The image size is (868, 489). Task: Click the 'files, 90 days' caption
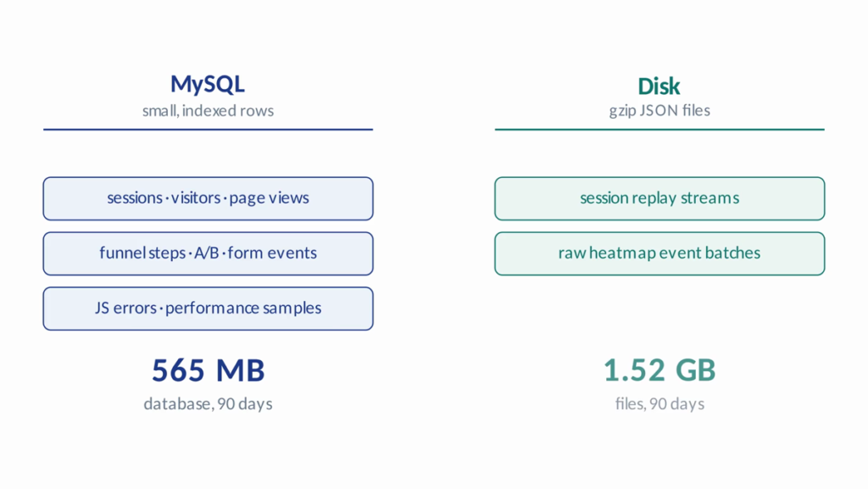point(659,403)
